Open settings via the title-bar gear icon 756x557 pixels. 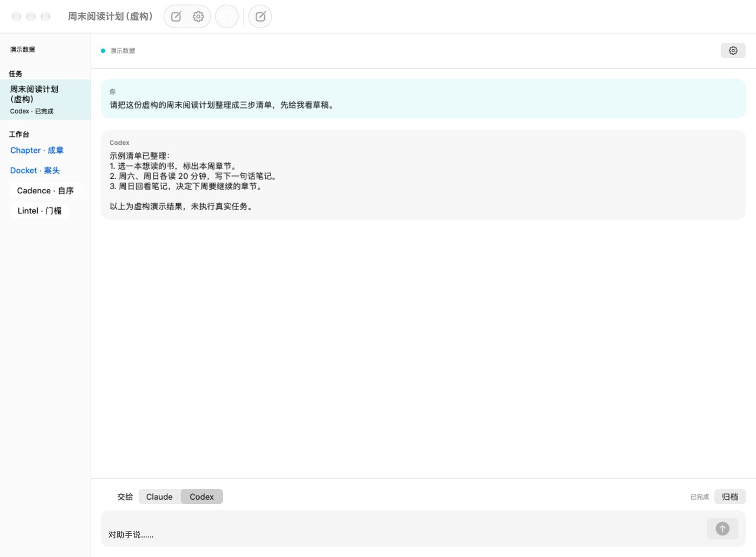tap(198, 17)
